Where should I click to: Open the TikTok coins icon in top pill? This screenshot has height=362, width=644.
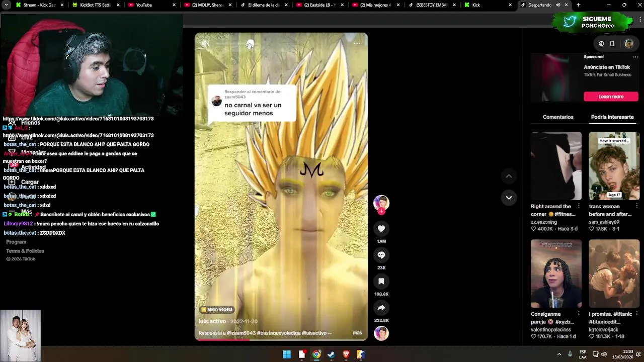(x=601, y=44)
